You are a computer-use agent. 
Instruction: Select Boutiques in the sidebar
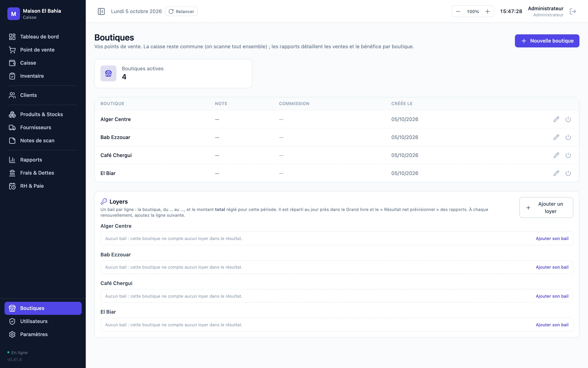coord(43,308)
